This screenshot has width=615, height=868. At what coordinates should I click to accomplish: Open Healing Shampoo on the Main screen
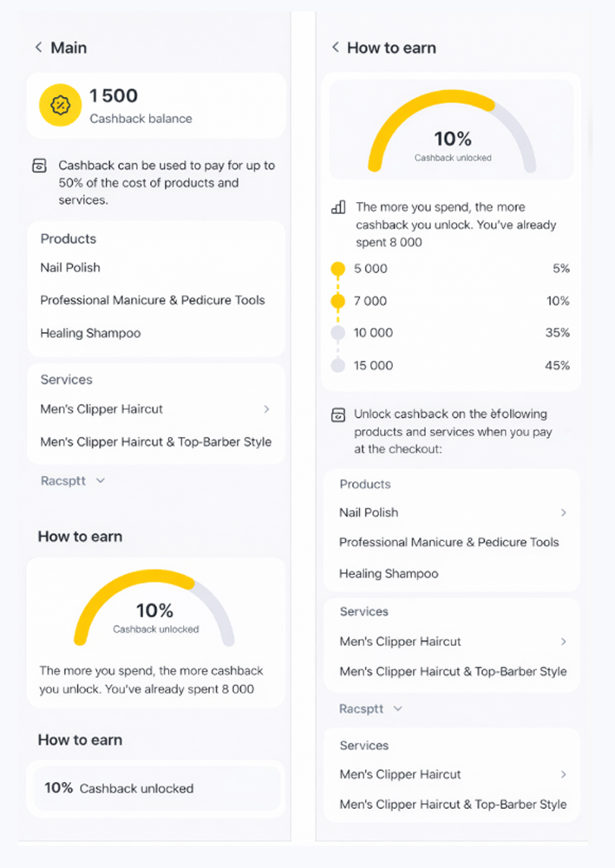[x=90, y=333]
